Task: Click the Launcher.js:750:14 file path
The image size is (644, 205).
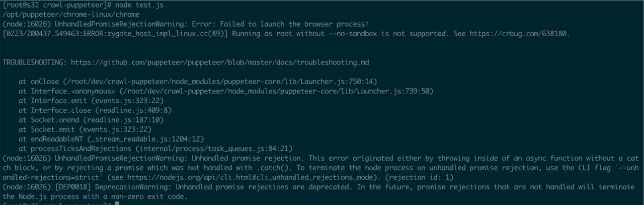Action: tap(220, 82)
